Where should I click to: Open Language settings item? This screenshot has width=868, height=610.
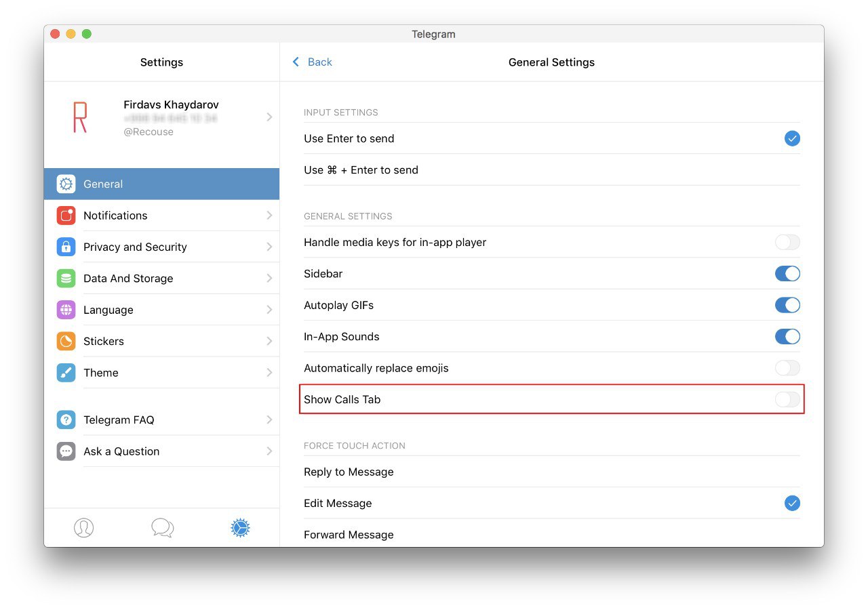click(x=161, y=310)
